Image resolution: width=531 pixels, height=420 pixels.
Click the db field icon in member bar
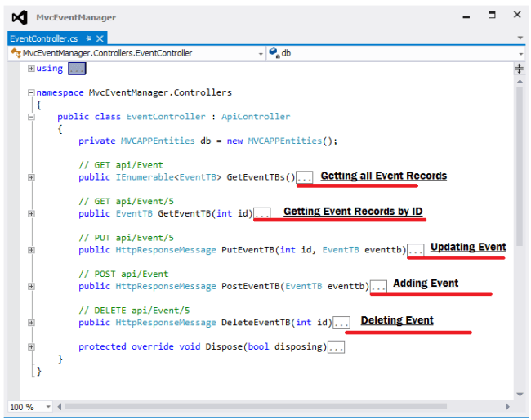[x=274, y=53]
